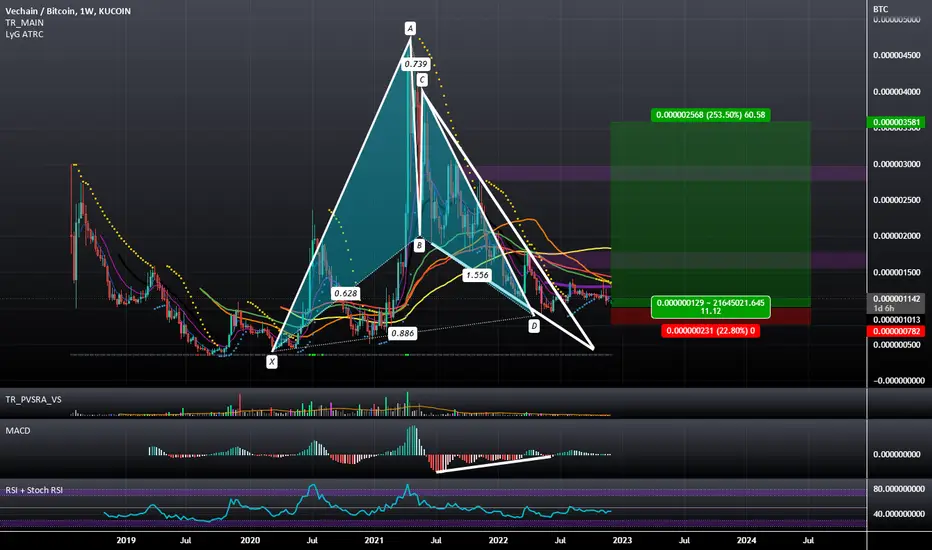Select the RSI + Stoch RSI indicator label
This screenshot has height=550, width=932.
pyautogui.click(x=34, y=490)
